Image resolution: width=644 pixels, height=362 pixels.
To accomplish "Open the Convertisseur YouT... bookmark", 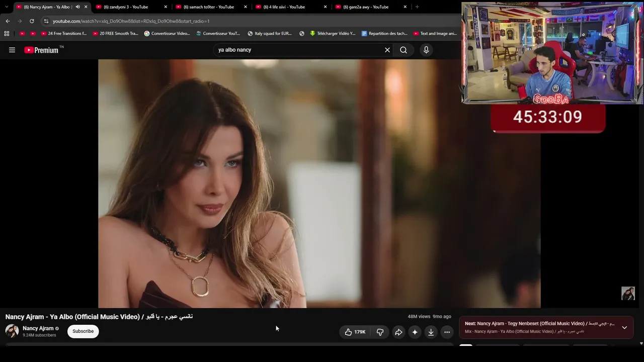I will (x=218, y=34).
